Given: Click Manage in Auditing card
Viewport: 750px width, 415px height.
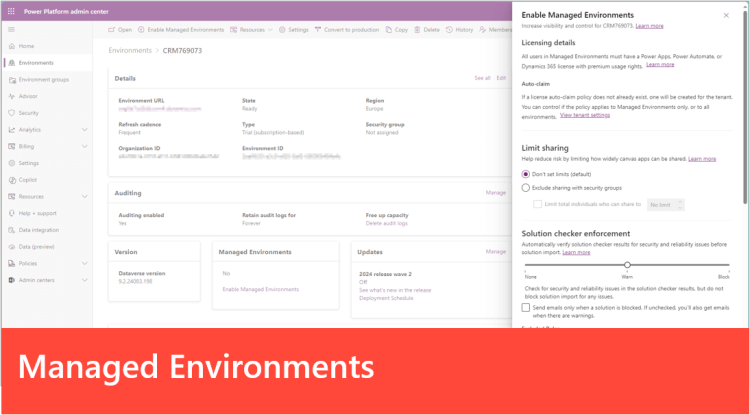Looking at the screenshot, I should [496, 193].
